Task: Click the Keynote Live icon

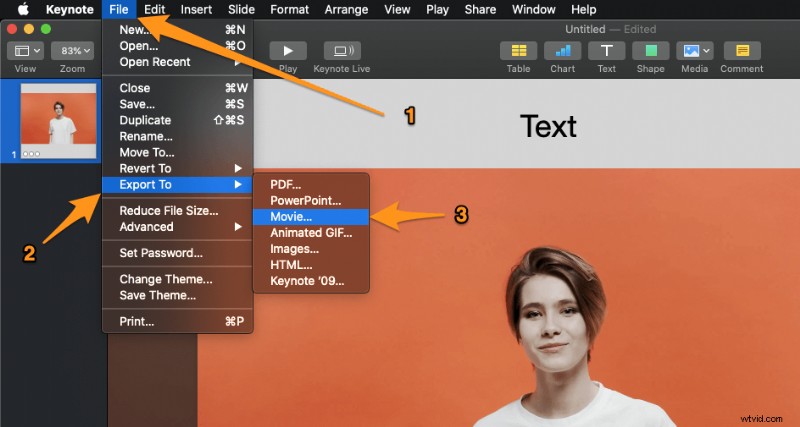Action: click(342, 51)
